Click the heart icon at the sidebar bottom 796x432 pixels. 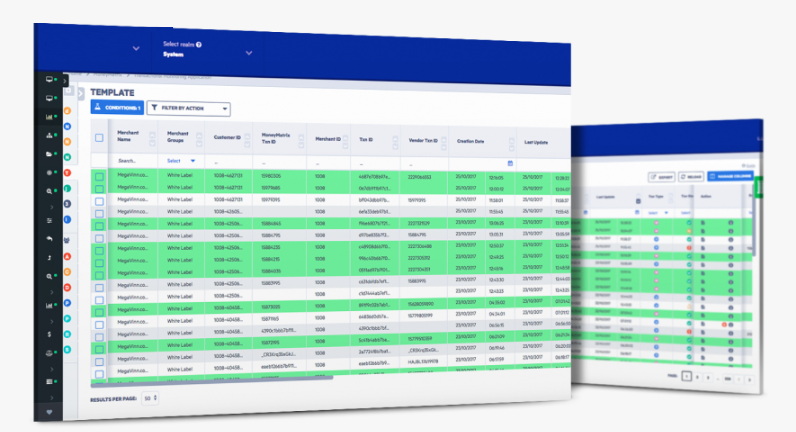pos(49,412)
